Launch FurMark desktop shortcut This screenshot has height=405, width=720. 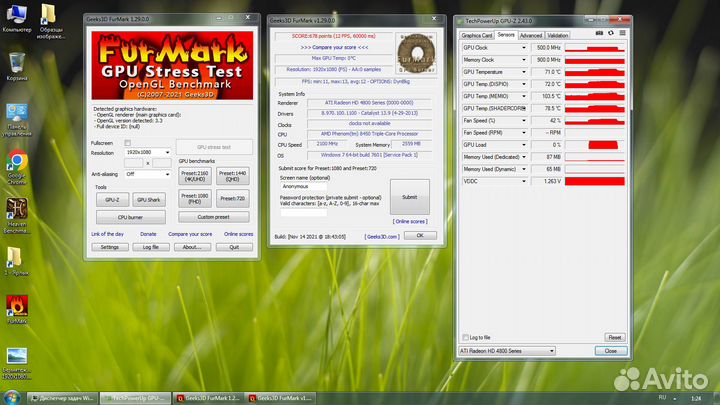click(17, 310)
